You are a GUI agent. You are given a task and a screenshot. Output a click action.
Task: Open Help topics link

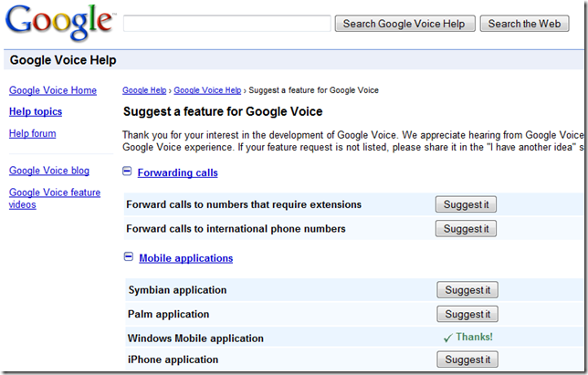[x=36, y=111]
